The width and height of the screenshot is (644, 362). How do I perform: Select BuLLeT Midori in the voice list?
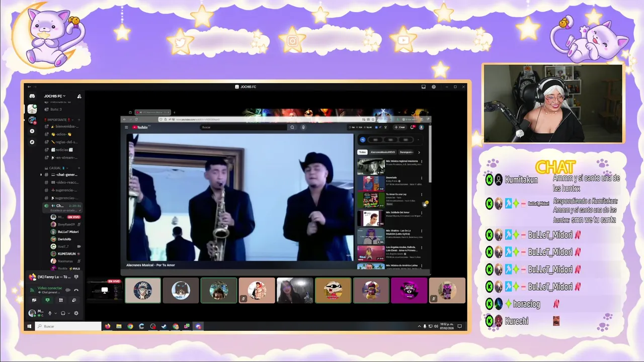66,232
